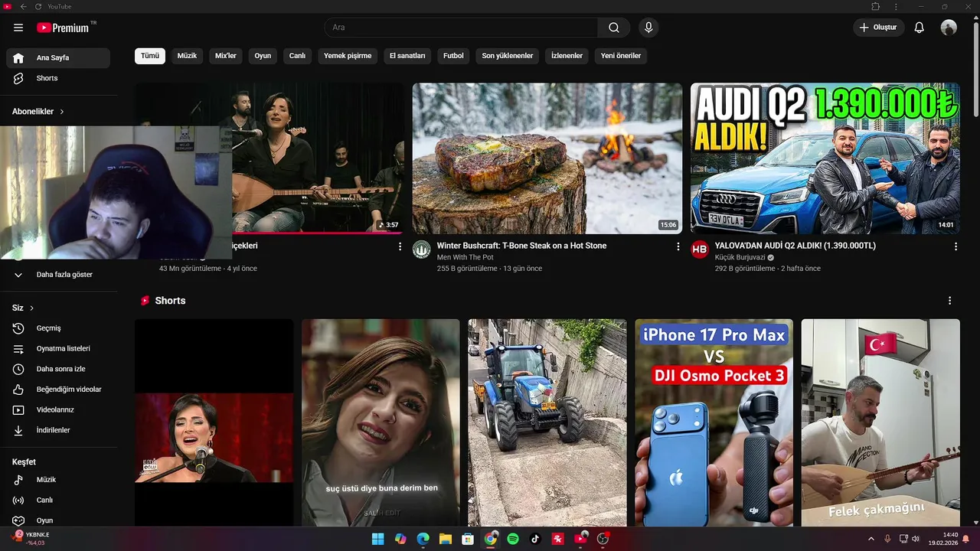Viewport: 980px width, 551px height.
Task: Go back with the title bar arrow
Action: [x=23, y=6]
